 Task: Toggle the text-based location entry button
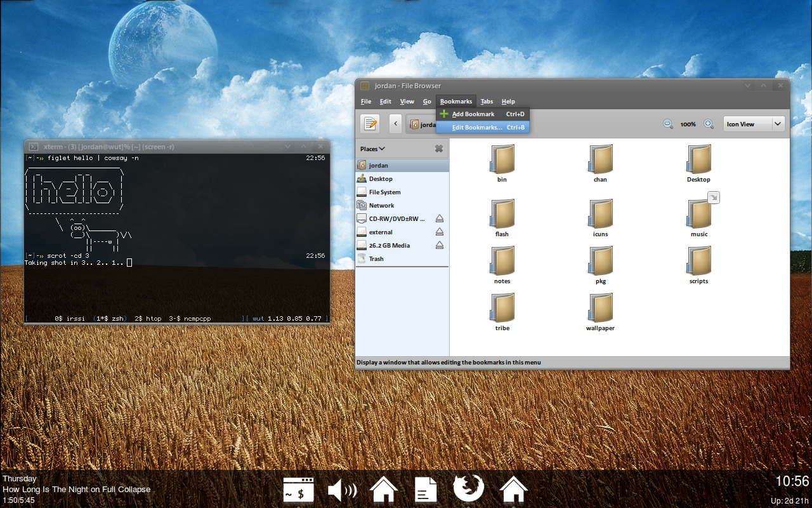tap(370, 124)
